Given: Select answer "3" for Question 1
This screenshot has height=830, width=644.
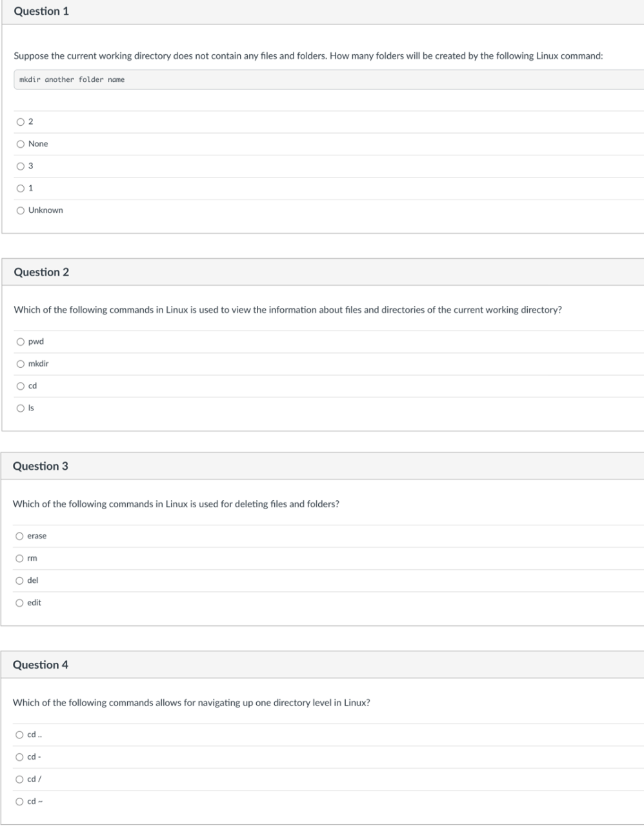Looking at the screenshot, I should point(20,166).
